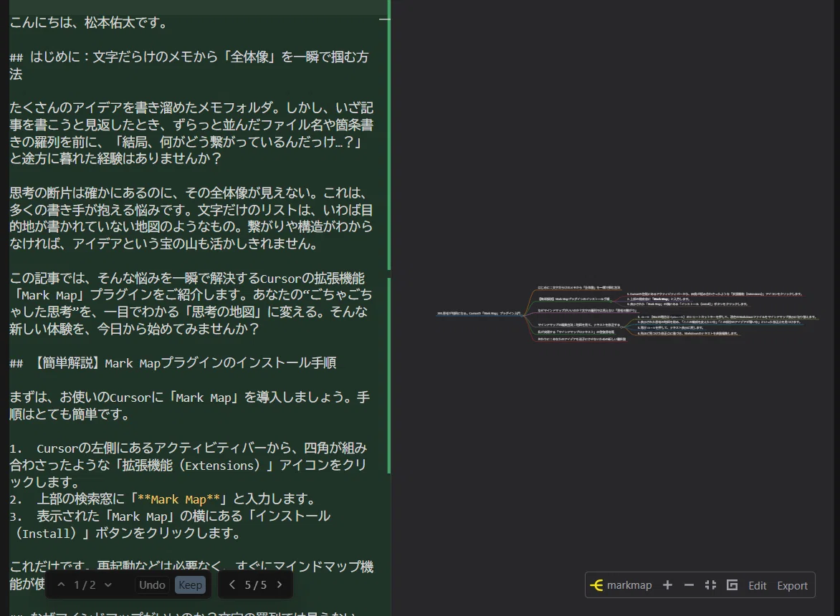The height and width of the screenshot is (616, 840).
Task: Zoom in the mind map with plus icon
Action: click(x=667, y=585)
